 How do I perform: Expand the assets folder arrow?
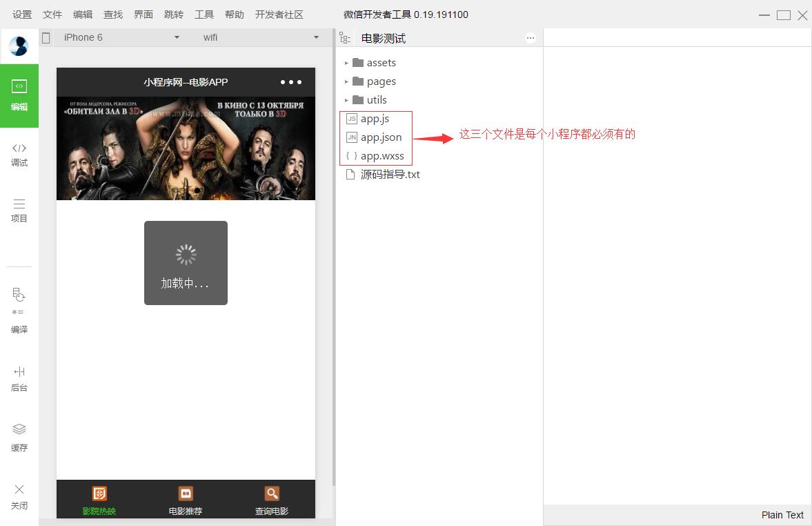click(x=346, y=63)
